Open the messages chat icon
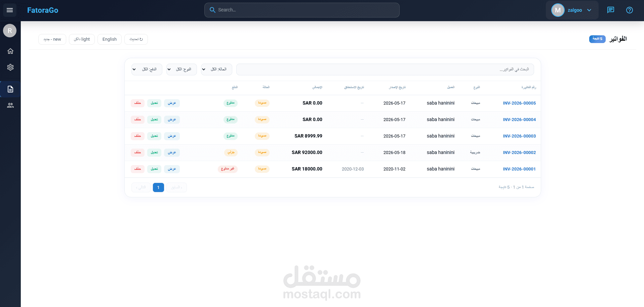 point(611,10)
